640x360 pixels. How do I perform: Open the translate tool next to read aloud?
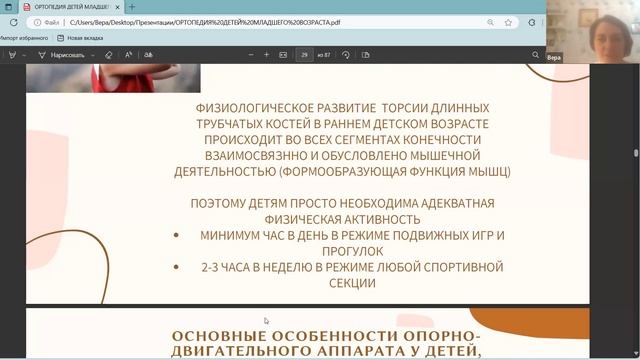[x=148, y=55]
